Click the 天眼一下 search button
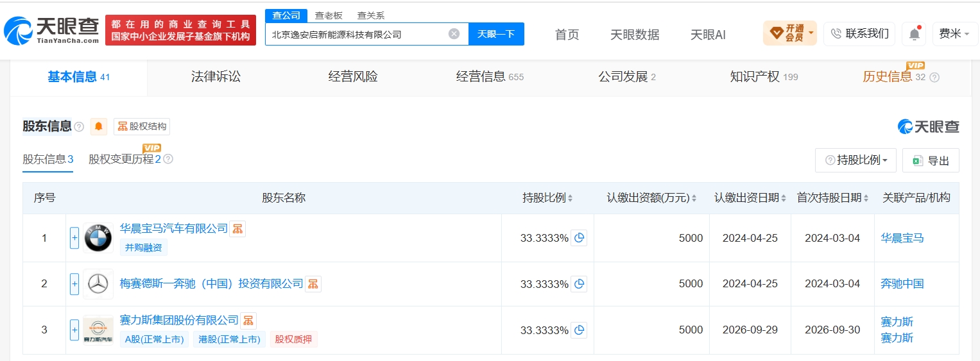Viewport: 980px width, 361px height. pyautogui.click(x=496, y=34)
